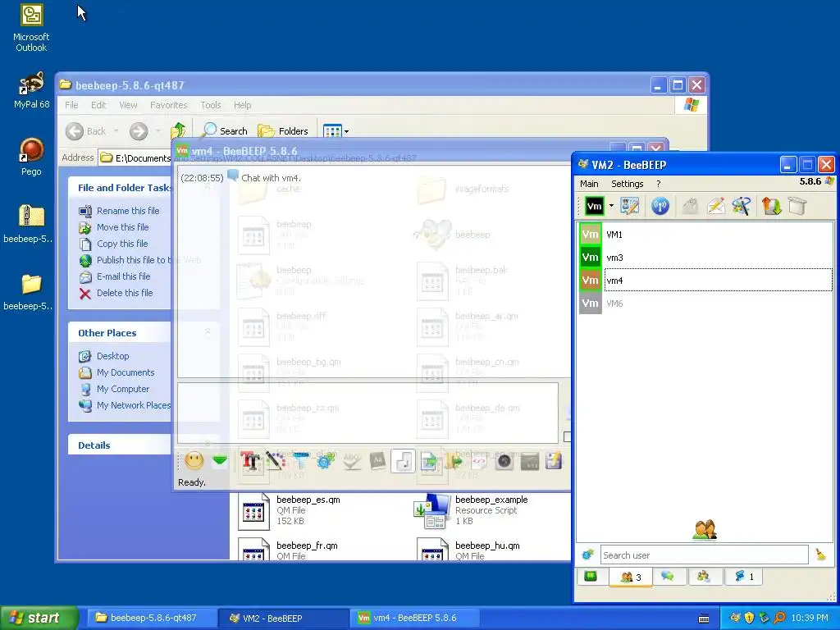Switch to 'vm4 - BeeBEEP 5.8.6' taskbar button

pyautogui.click(x=413, y=618)
